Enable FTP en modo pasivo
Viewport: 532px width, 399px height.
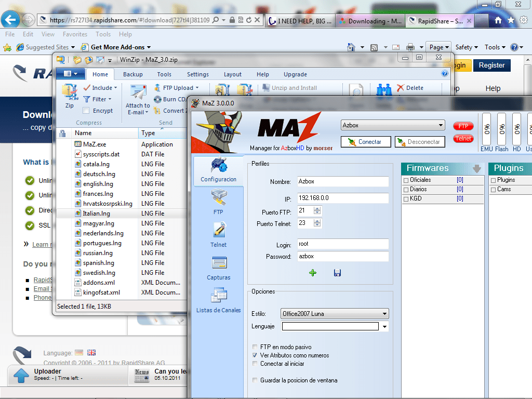pyautogui.click(x=255, y=347)
